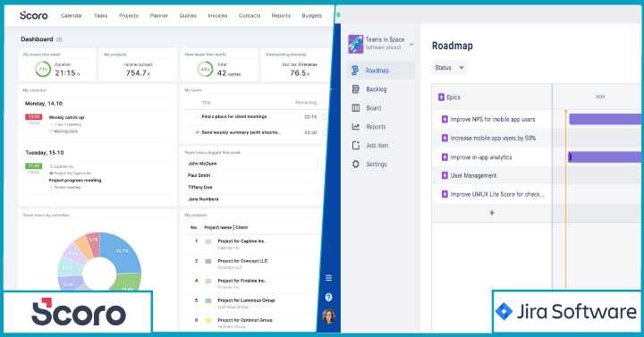Image resolution: width=644 pixels, height=337 pixels.
Task: Toggle the checkbox for Find a place task
Action: (x=197, y=117)
